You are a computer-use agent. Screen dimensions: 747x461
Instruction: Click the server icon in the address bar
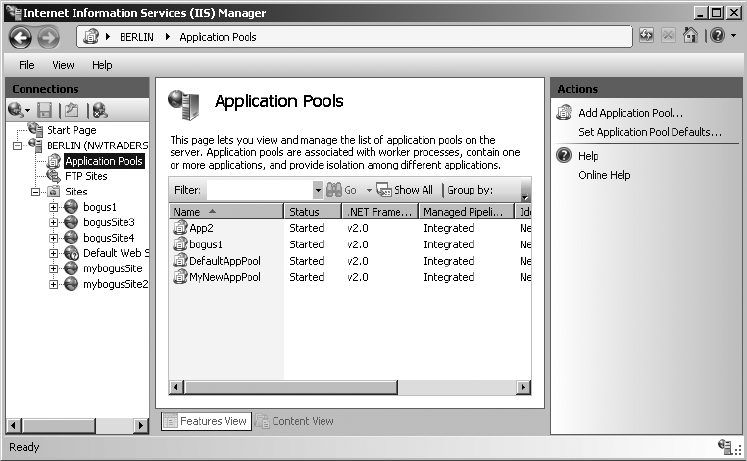[x=91, y=36]
